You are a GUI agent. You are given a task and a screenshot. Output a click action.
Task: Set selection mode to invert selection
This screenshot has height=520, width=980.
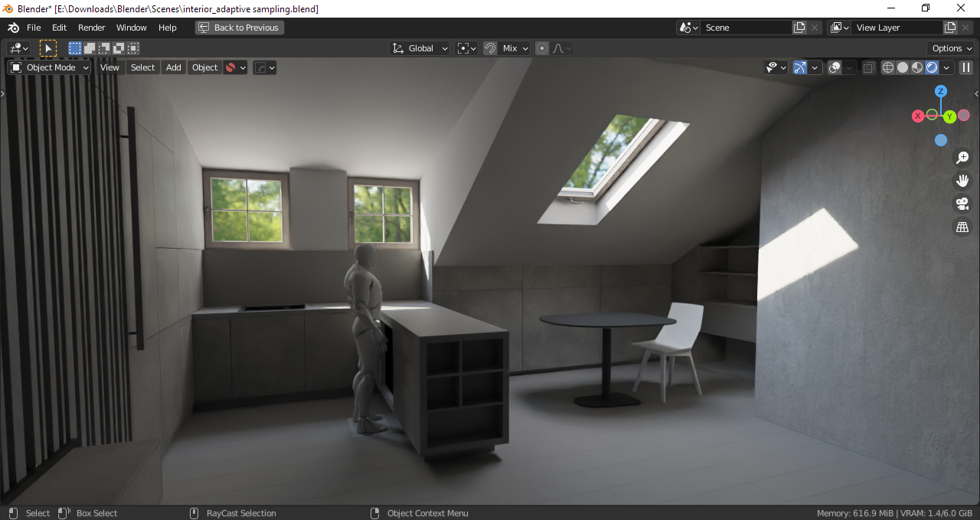[x=119, y=48]
